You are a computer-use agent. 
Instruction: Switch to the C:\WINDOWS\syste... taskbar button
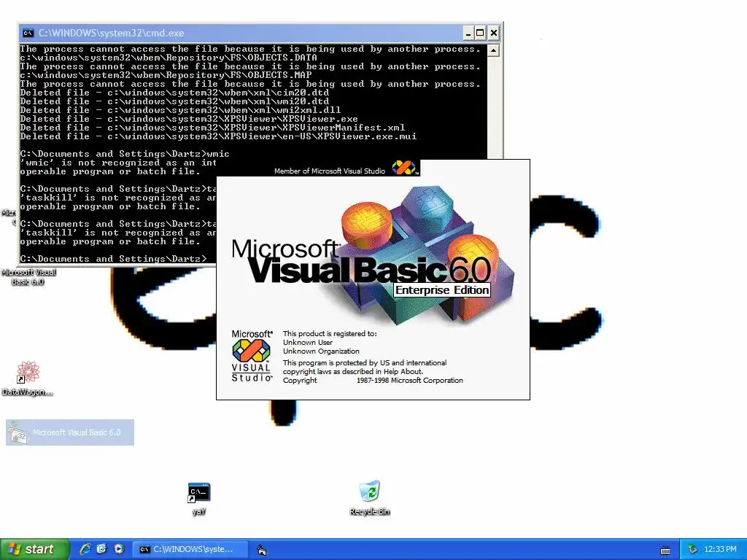pyautogui.click(x=190, y=549)
